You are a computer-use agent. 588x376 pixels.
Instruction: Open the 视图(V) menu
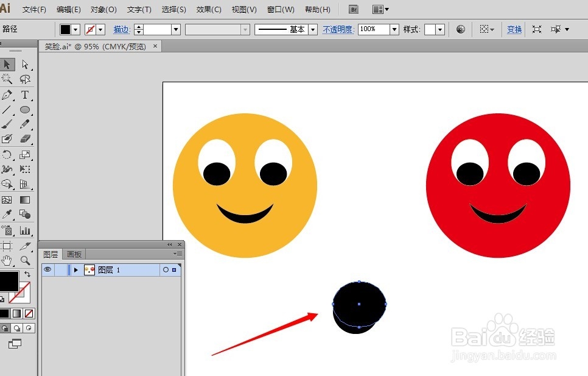pyautogui.click(x=244, y=9)
